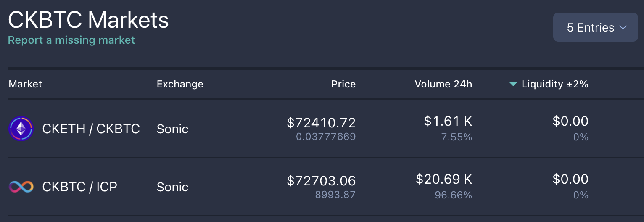Click the $20.69 K volume value
This screenshot has height=222, width=644.
click(x=444, y=180)
